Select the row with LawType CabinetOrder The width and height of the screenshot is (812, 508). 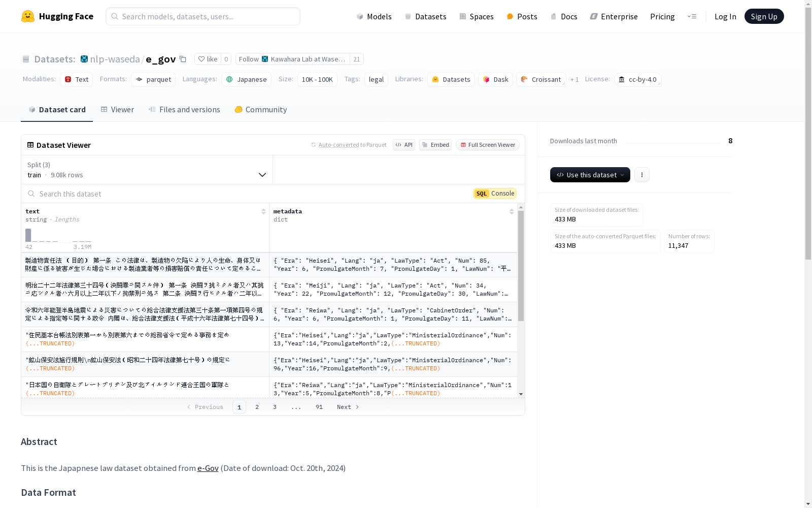(269, 314)
